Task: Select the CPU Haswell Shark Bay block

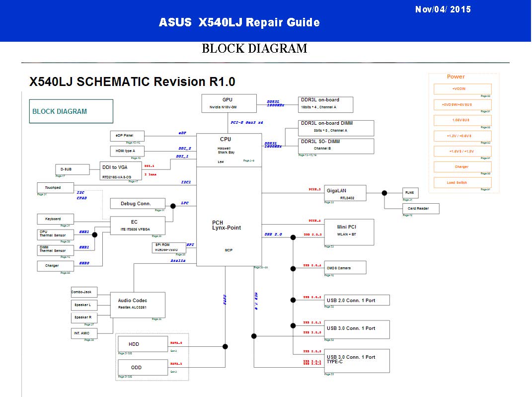Action: pyautogui.click(x=229, y=150)
